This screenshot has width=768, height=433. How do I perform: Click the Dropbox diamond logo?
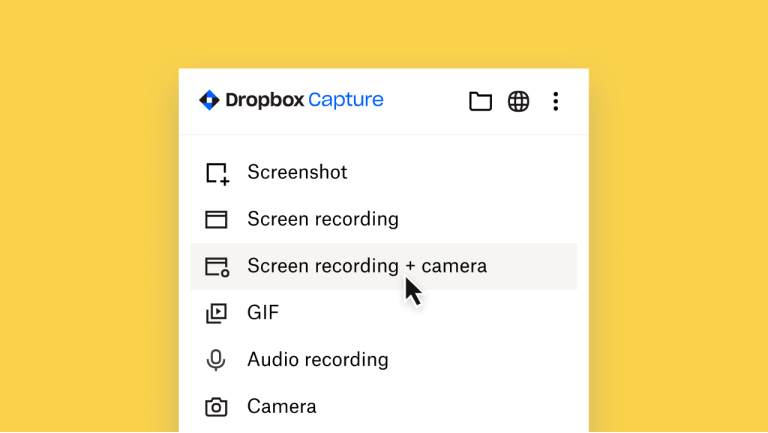[x=209, y=100]
